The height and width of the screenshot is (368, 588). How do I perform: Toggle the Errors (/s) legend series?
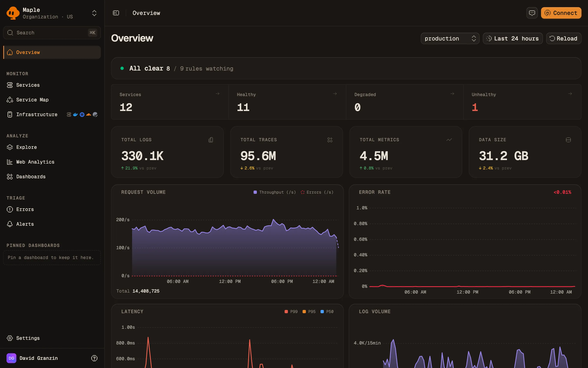317,192
